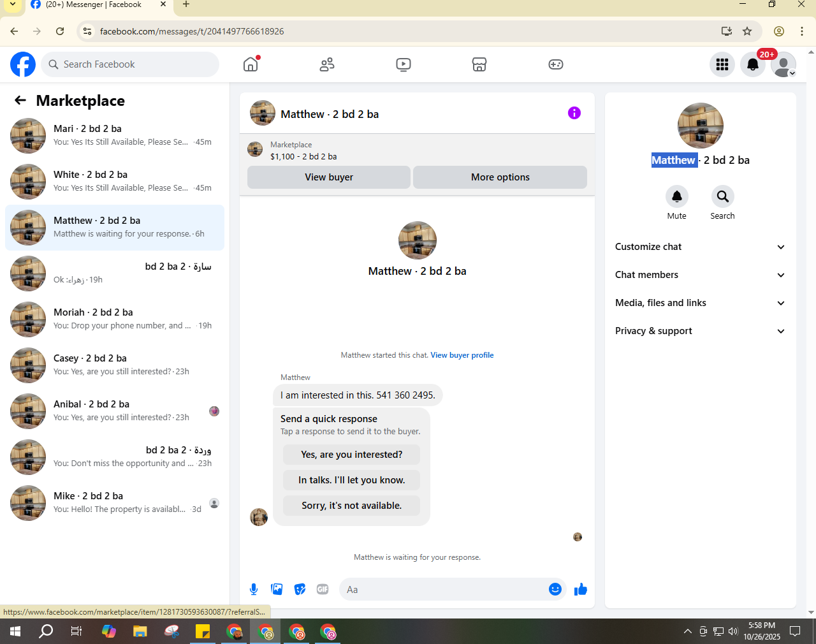The width and height of the screenshot is (816, 644).
Task: Click the message 'I am interested in this. 541 360 2495.'
Action: (x=358, y=395)
